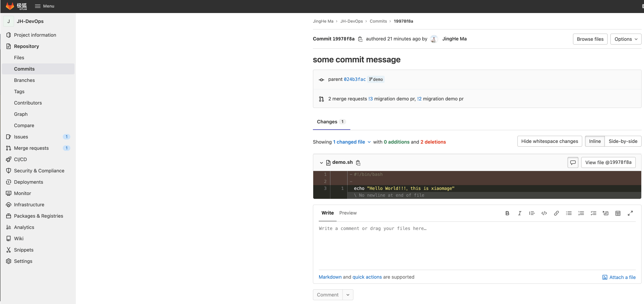Click the bold formatting icon

pyautogui.click(x=507, y=213)
